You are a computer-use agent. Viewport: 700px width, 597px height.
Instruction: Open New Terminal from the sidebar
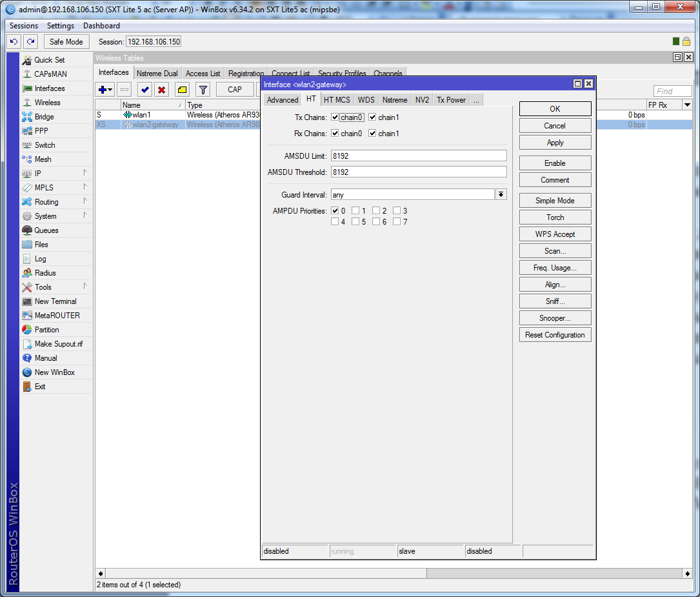[55, 301]
